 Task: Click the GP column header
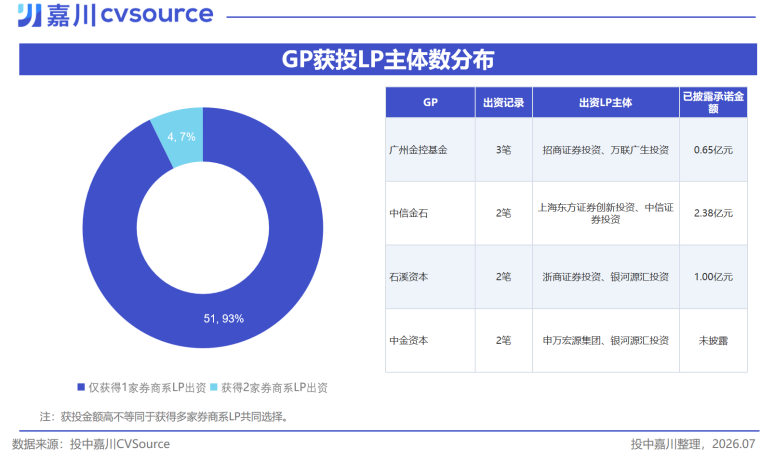[x=430, y=102]
